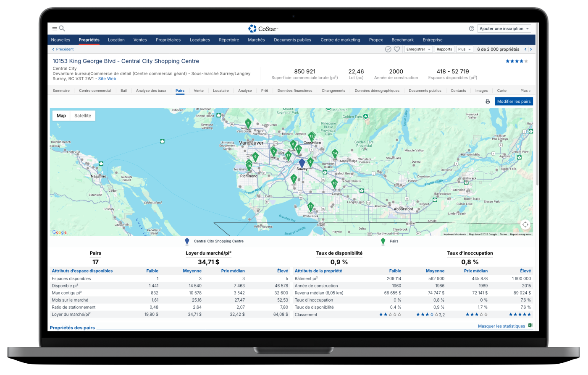Expand the Ajouter une inscription dropdown
Viewport: 588px width, 375px height.
click(x=504, y=29)
